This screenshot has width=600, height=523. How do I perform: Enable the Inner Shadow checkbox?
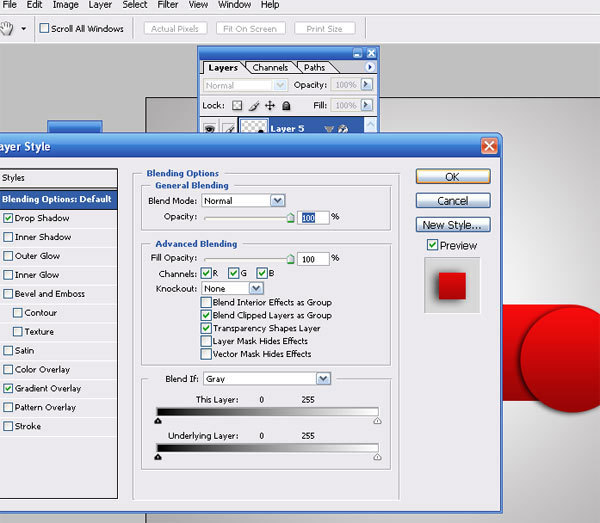tap(9, 237)
